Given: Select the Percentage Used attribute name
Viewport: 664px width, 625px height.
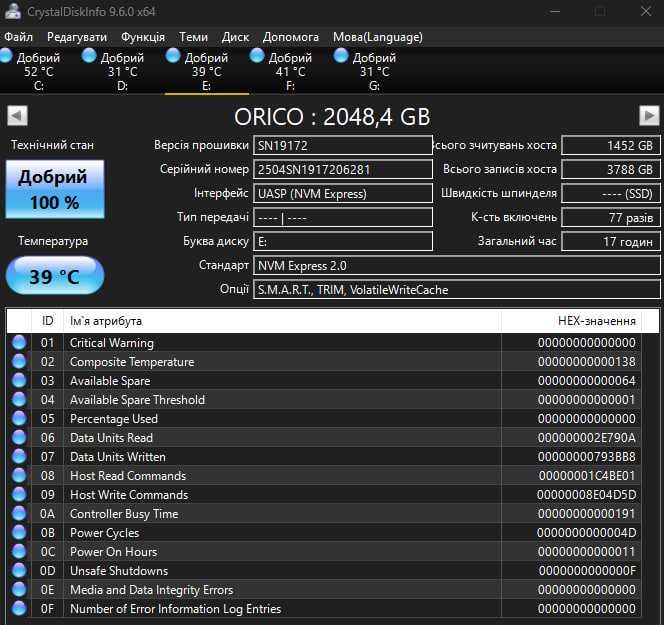Looking at the screenshot, I should [114, 419].
